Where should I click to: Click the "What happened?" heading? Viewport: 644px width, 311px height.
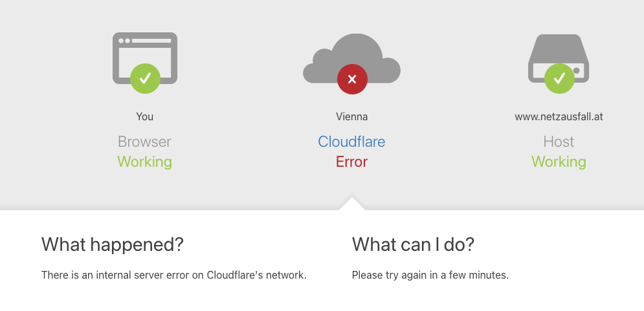click(113, 244)
